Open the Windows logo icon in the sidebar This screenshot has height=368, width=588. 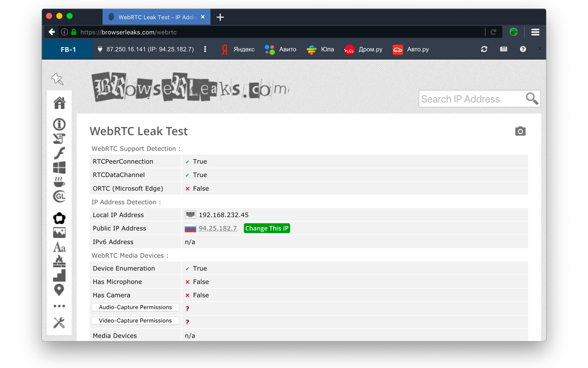[59, 167]
